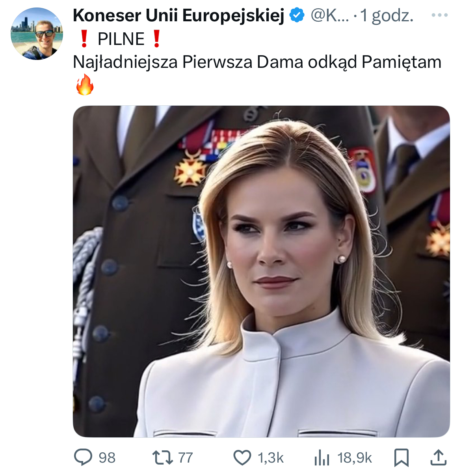Click the truncated @K... handle
Screen dimensions: 461x476
click(x=329, y=15)
